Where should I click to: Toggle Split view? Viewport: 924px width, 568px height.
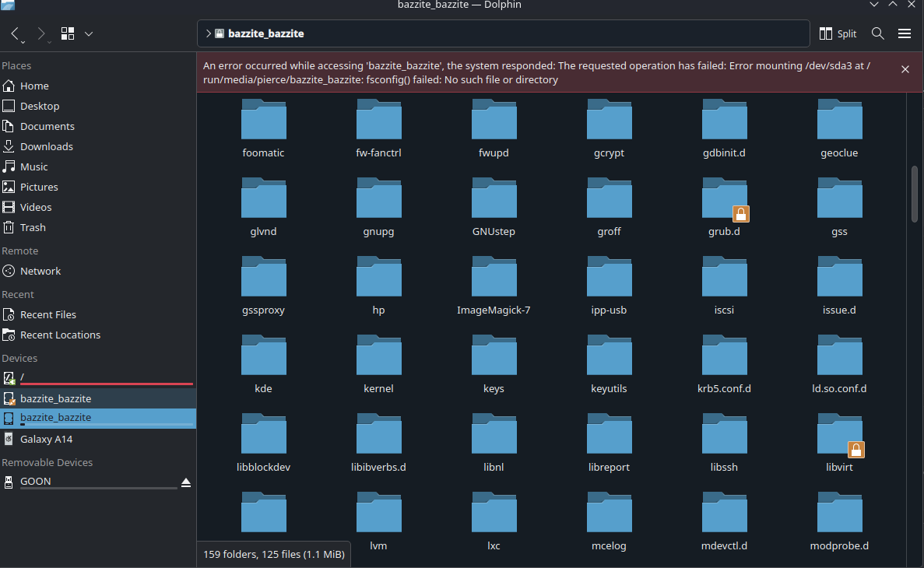click(x=838, y=33)
